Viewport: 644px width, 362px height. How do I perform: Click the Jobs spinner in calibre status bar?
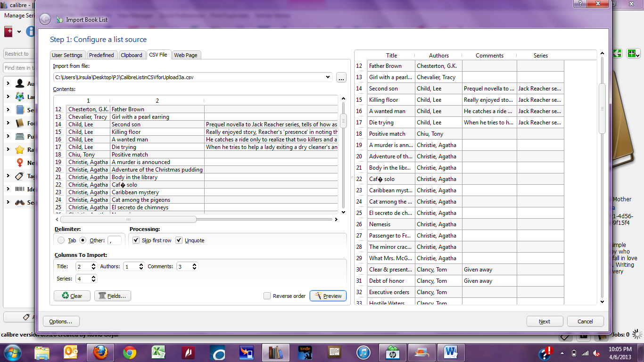637,335
